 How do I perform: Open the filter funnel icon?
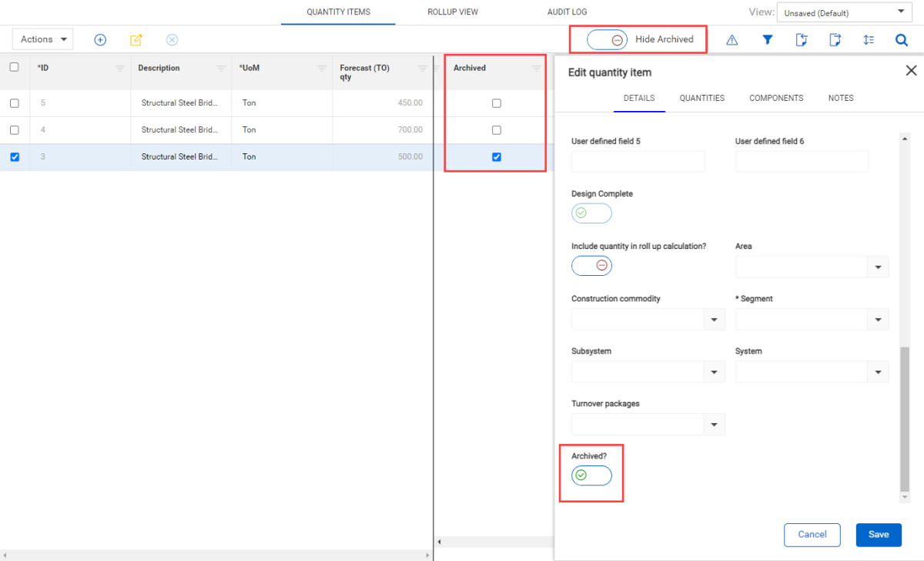[767, 40]
